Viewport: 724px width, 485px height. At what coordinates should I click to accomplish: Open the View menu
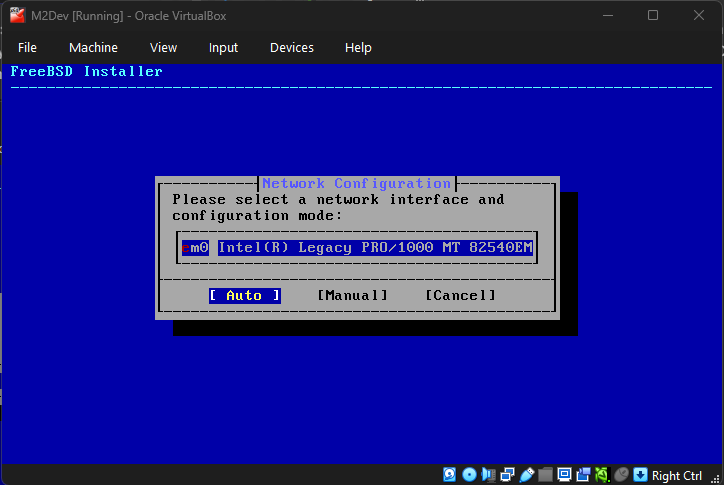[x=163, y=47]
